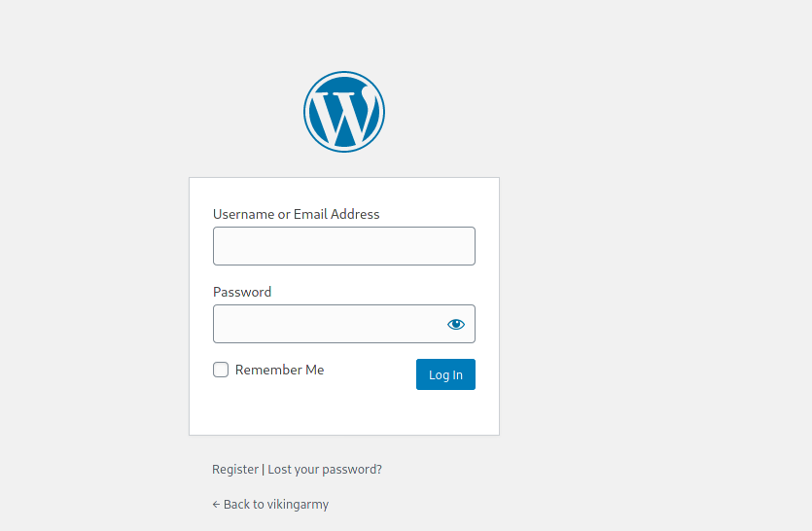Tick the Remember Me checkbox
Image resolution: width=812 pixels, height=531 pixels.
click(221, 370)
